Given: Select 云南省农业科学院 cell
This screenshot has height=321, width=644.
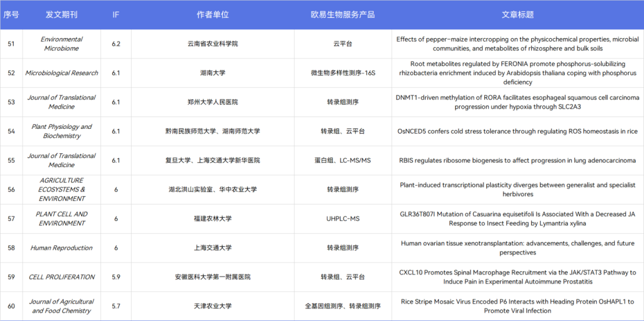Looking at the screenshot, I should tap(213, 44).
